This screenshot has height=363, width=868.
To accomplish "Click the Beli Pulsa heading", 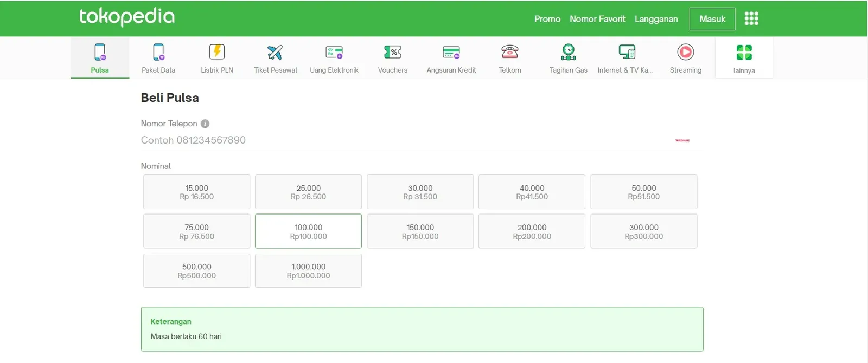I will (170, 98).
